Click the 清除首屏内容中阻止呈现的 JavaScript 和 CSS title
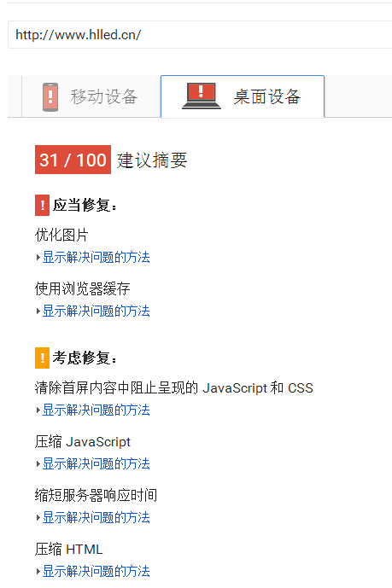 pos(174,387)
